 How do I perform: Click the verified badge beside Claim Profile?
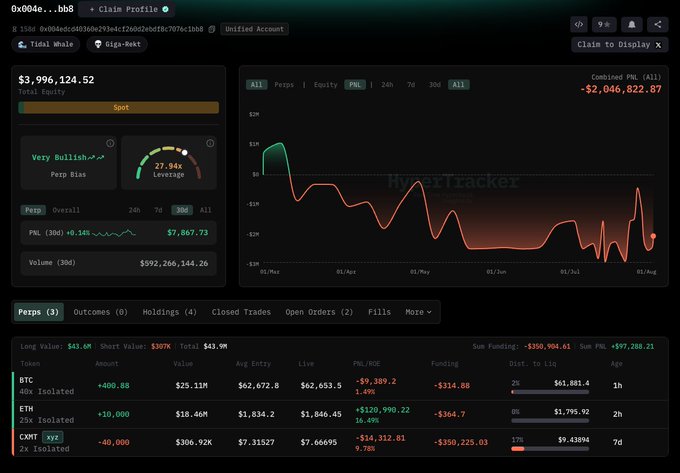tap(165, 9)
